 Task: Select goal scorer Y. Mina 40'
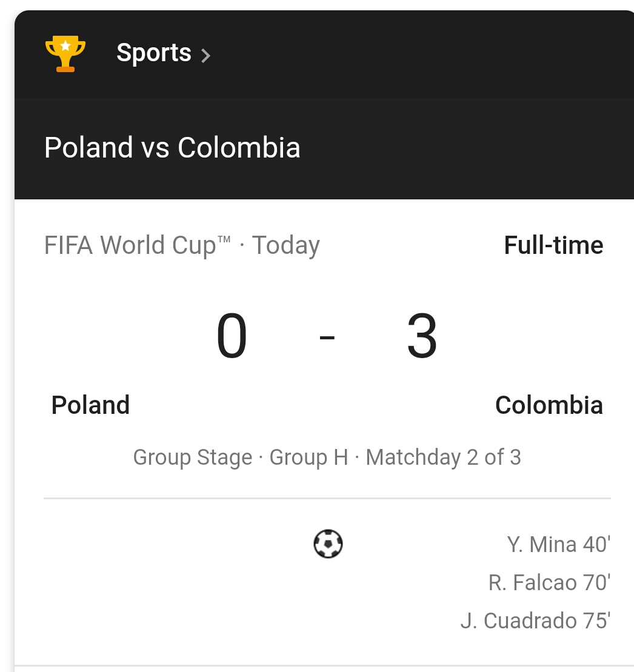pos(558,544)
